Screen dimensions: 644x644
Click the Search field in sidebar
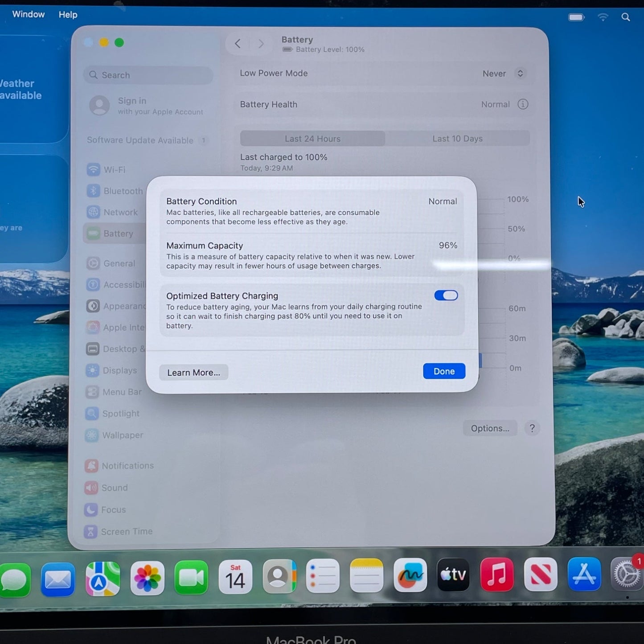pos(148,75)
